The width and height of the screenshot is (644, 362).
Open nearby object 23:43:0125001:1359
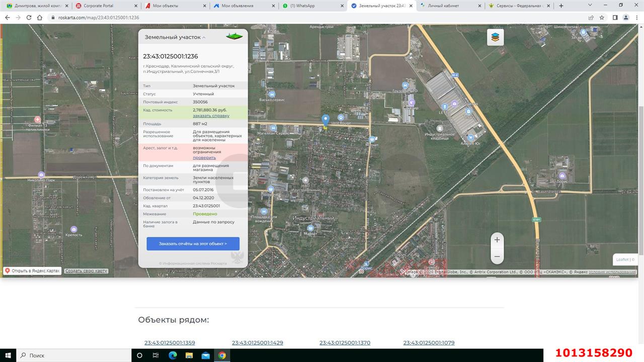(170, 343)
